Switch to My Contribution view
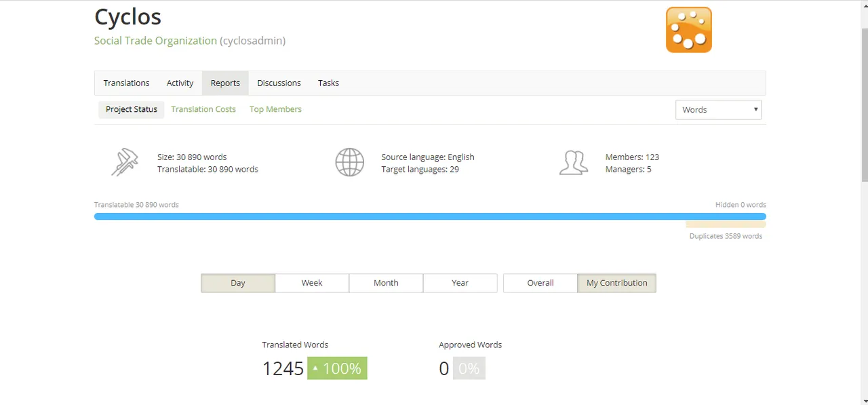This screenshot has width=868, height=405. (x=617, y=283)
